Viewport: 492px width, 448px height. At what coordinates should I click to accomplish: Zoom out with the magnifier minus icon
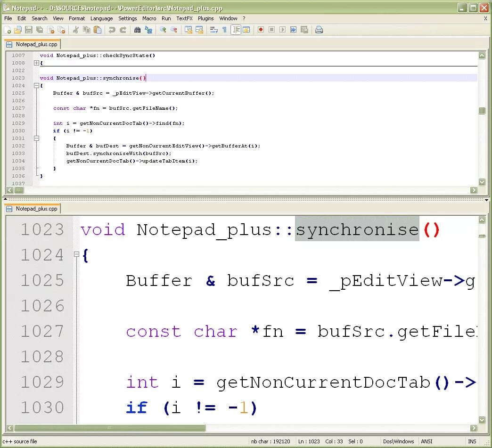click(173, 30)
